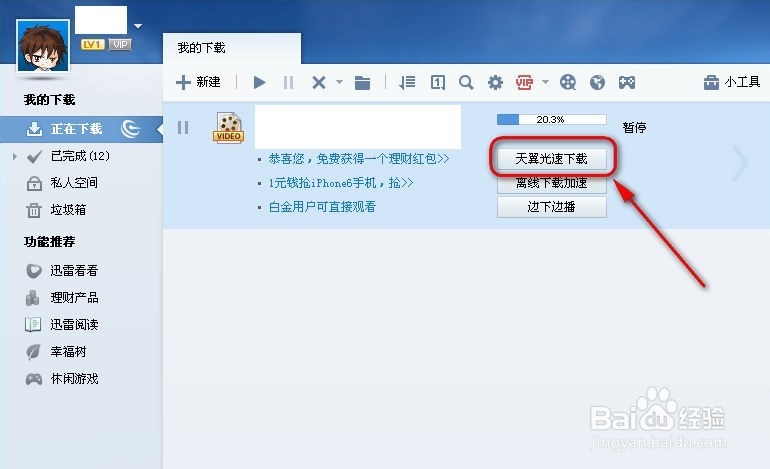Click the numbered page toolbar icon
Image resolution: width=770 pixels, height=469 pixels.
(x=438, y=83)
